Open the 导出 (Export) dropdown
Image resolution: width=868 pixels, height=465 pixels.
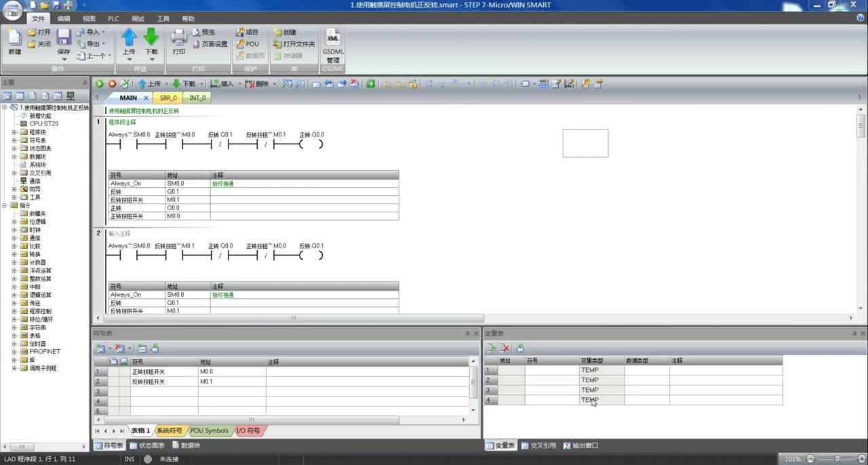coord(91,44)
